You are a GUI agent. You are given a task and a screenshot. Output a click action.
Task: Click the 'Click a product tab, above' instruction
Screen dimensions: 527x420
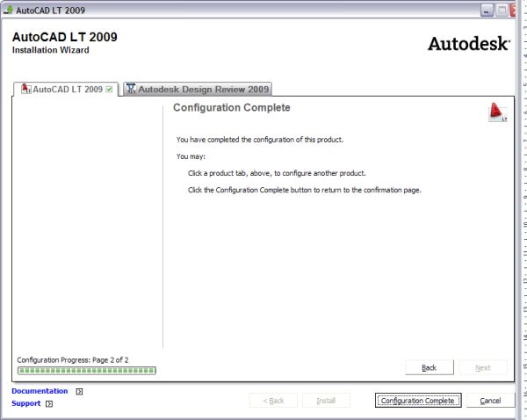277,173
